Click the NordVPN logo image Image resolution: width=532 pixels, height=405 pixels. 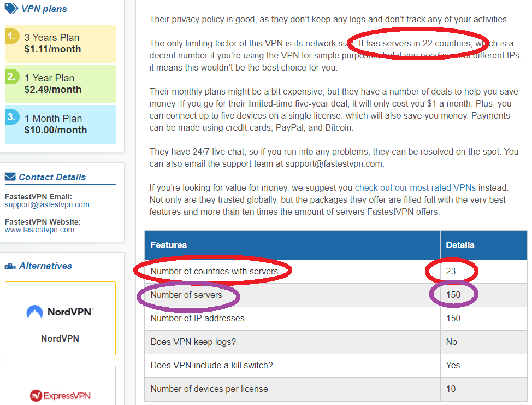(60, 312)
